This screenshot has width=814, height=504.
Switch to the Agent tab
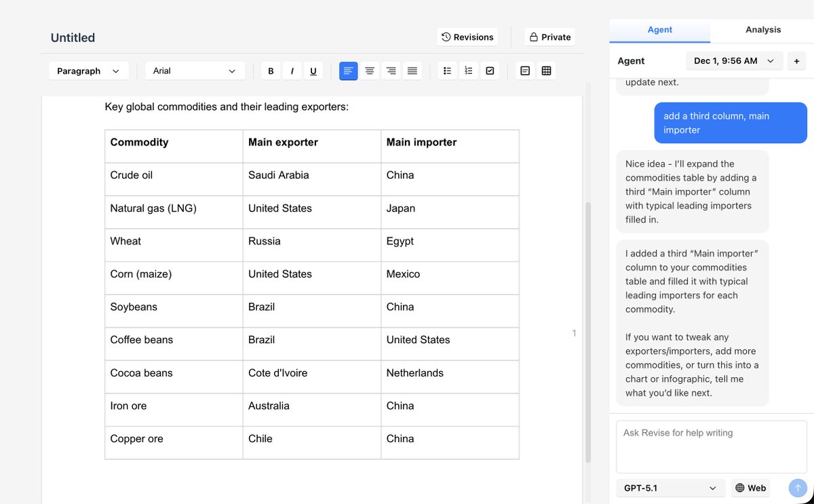(x=660, y=30)
